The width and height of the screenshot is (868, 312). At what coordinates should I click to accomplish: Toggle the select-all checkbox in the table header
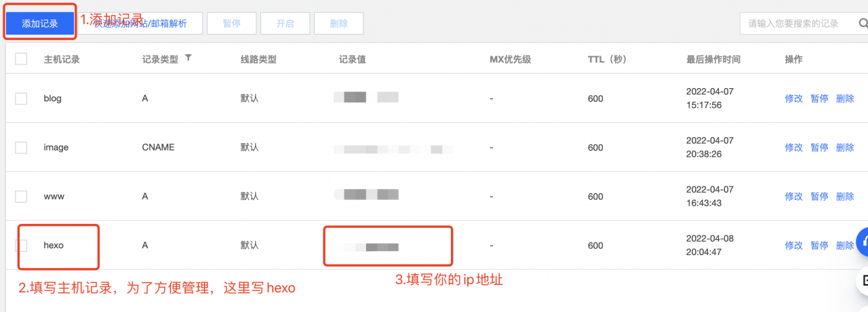tap(21, 59)
